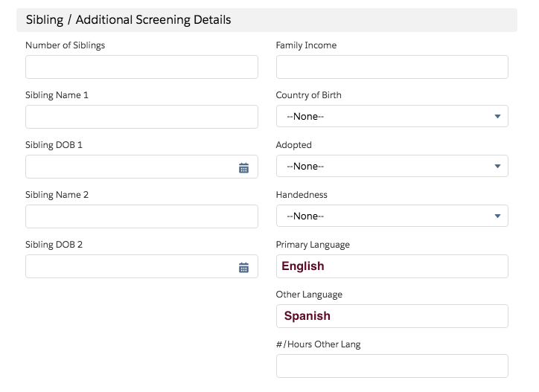Screen dimensions: 539x392
Task: Open calendar picker for Sibling DOB 2
Action: [x=243, y=267]
